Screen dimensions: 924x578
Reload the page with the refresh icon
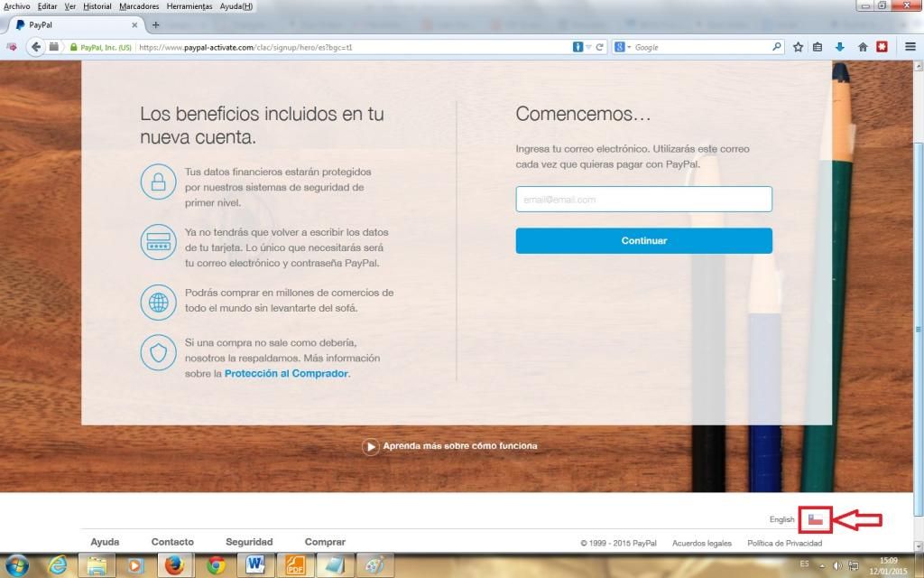600,47
